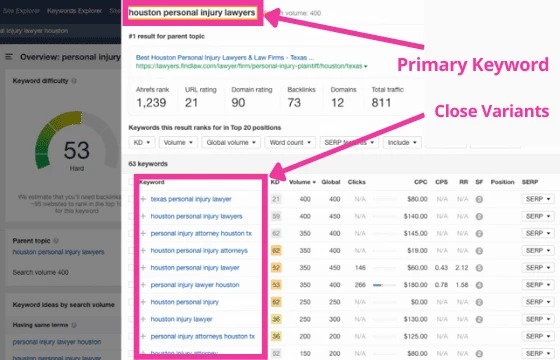
Task: Switch to Site Explorer tab
Action: (x=21, y=11)
